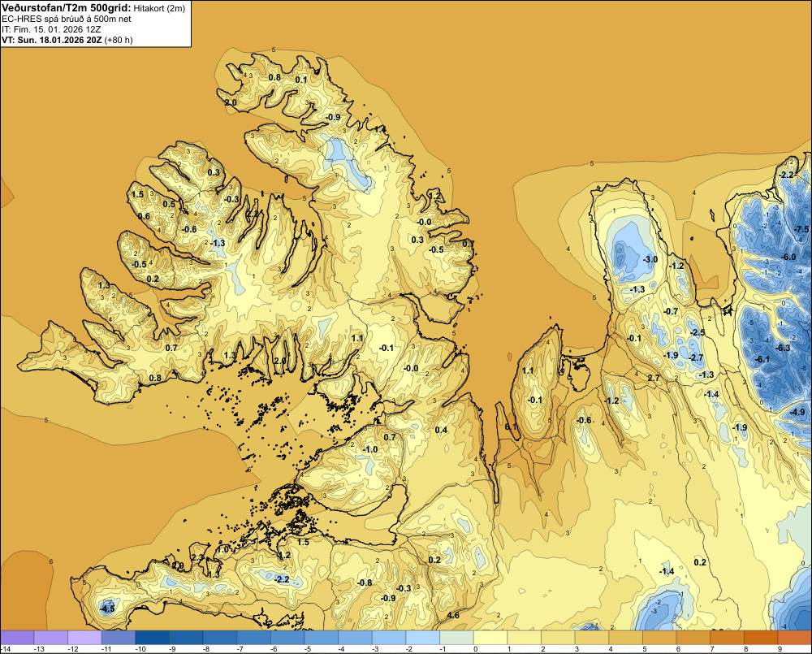Click the 2.3 temperature value

197,557
